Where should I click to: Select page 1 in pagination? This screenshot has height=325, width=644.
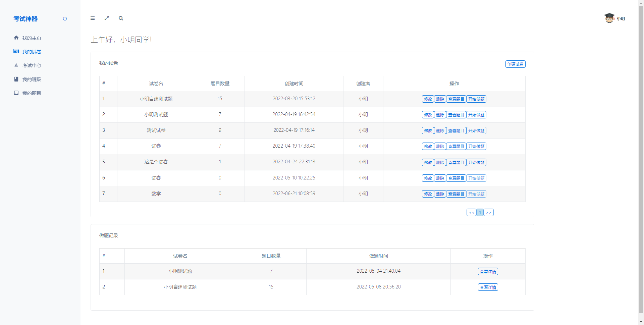(x=480, y=212)
